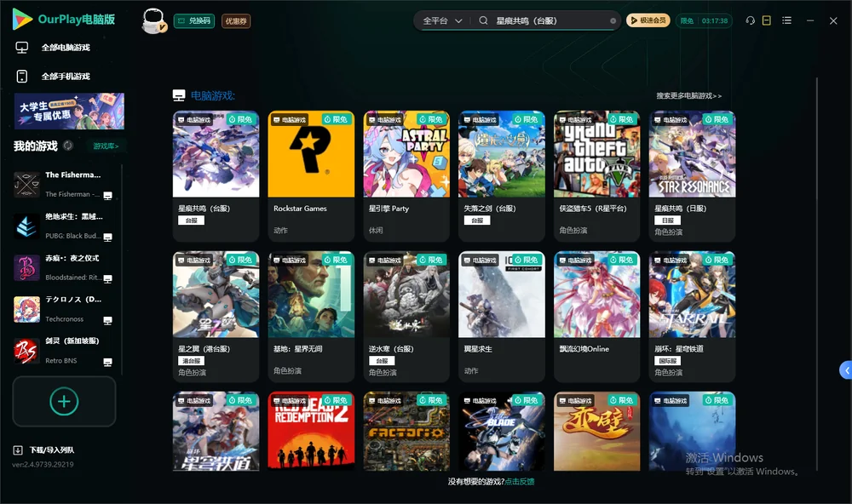
Task: Expand the side panel with the blue arrow tab
Action: [x=846, y=370]
